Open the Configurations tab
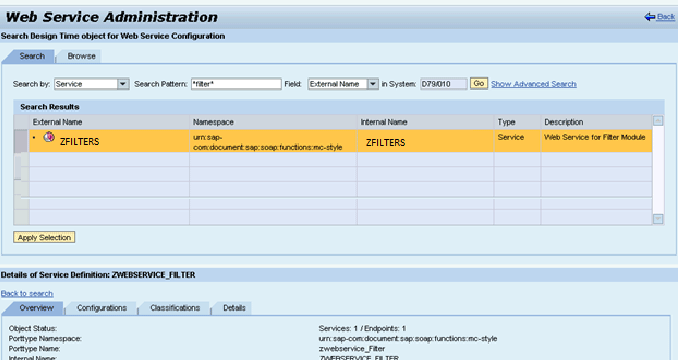 click(x=102, y=308)
